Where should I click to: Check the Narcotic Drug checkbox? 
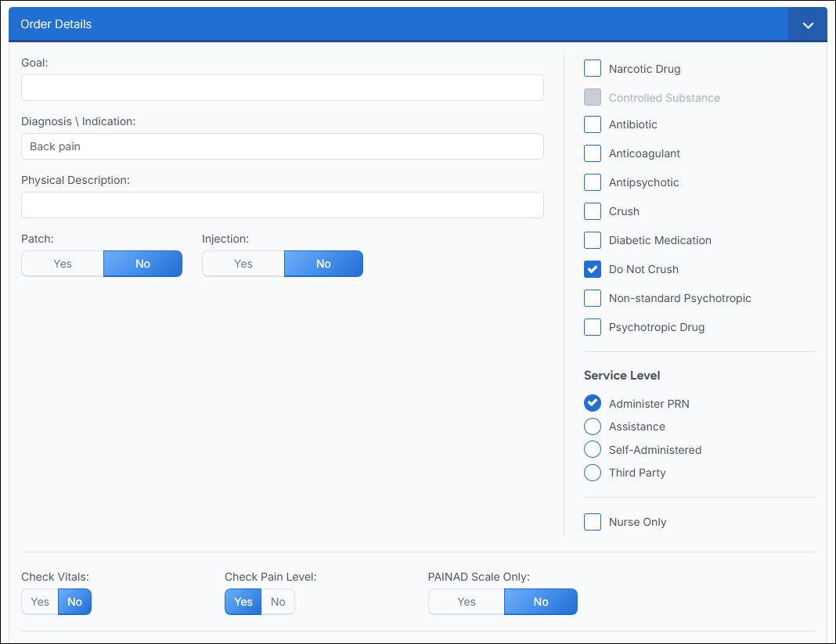(593, 68)
